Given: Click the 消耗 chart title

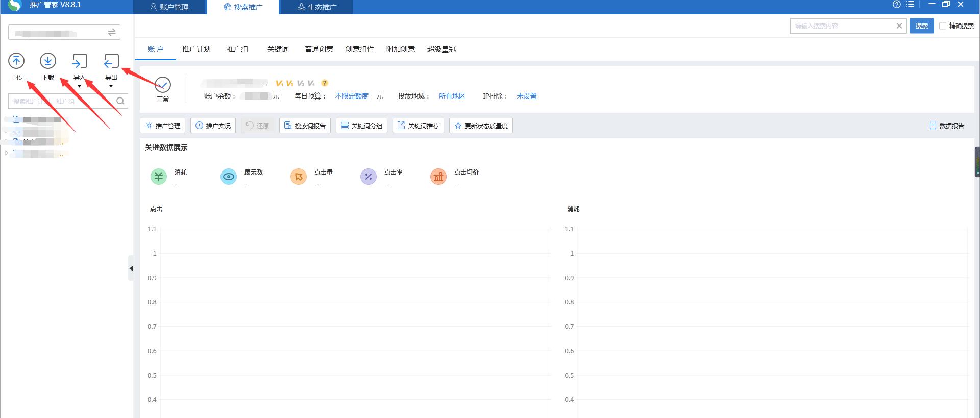Looking at the screenshot, I should (573, 209).
